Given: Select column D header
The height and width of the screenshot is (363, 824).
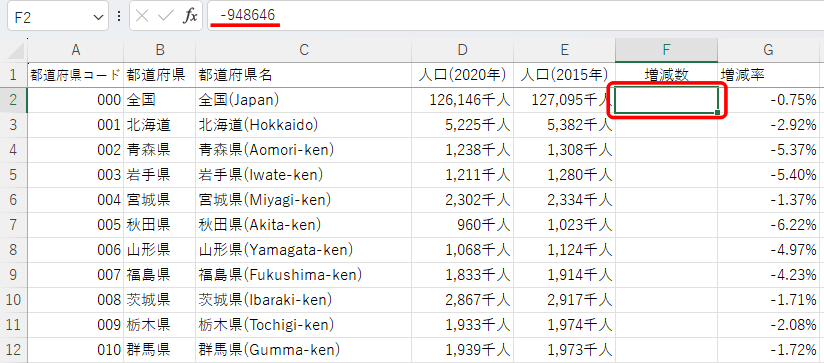Looking at the screenshot, I should [x=462, y=50].
